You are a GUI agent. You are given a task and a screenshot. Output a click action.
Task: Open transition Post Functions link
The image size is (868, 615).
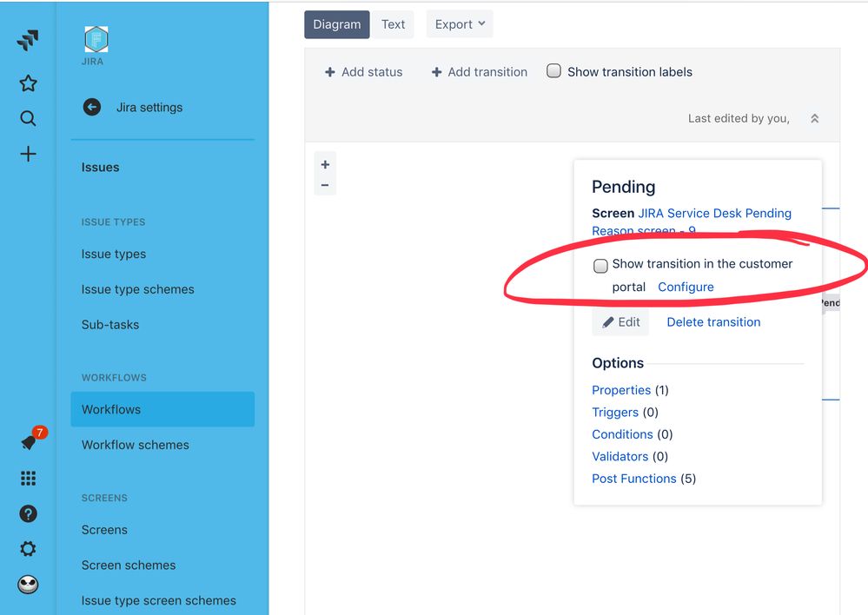click(633, 479)
